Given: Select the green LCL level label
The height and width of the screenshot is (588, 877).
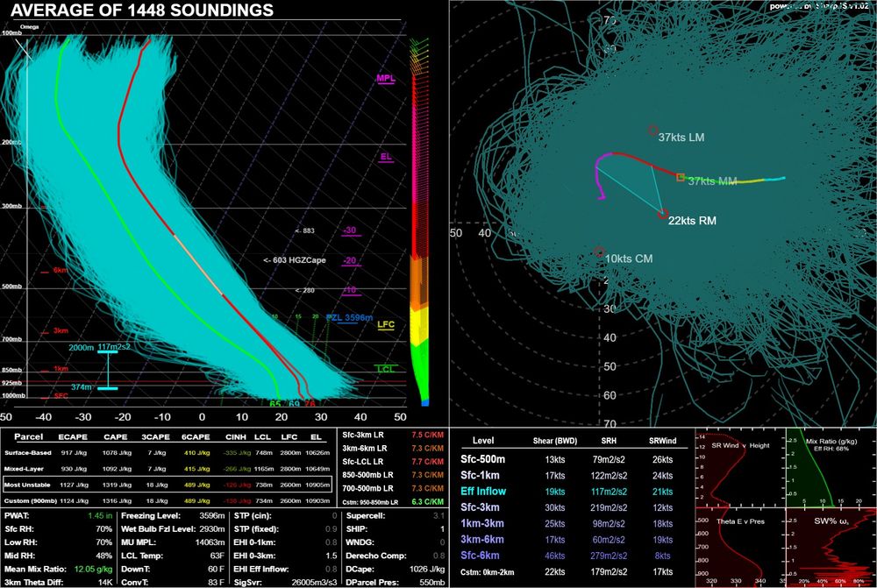Looking at the screenshot, I should tap(386, 369).
